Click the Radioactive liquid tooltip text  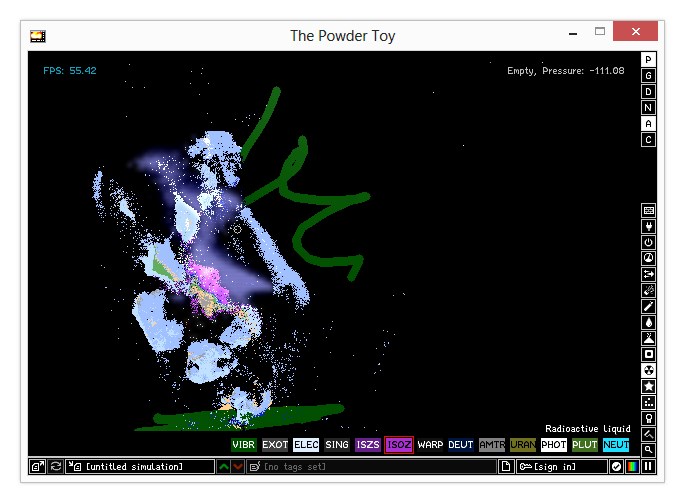click(x=588, y=429)
